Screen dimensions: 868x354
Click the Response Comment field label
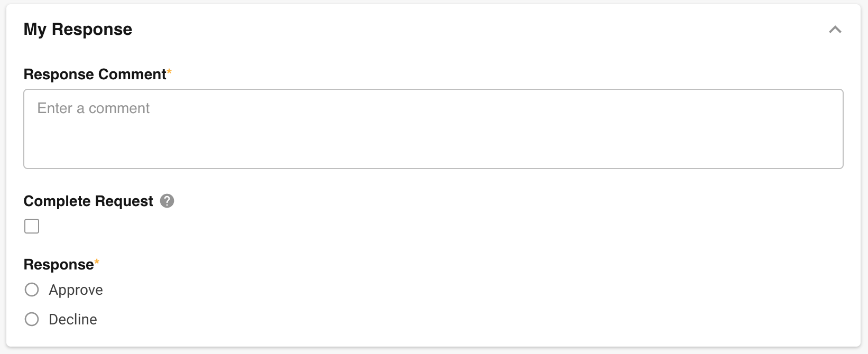pyautogui.click(x=95, y=74)
